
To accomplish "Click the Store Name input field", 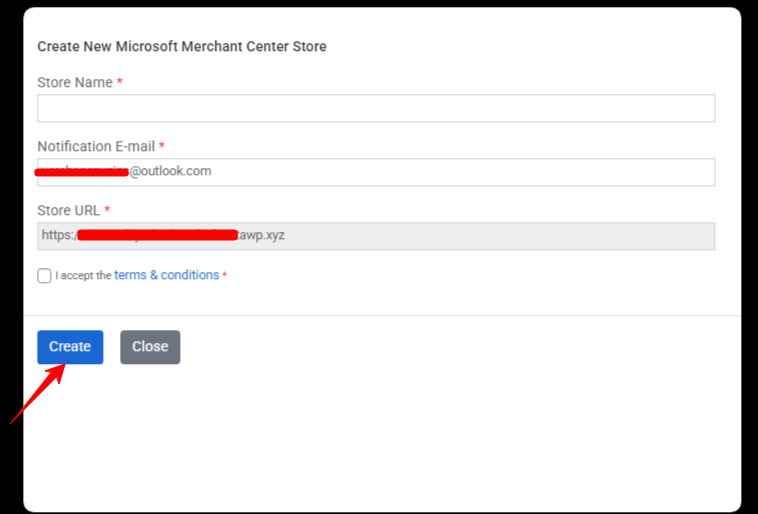I will click(376, 108).
